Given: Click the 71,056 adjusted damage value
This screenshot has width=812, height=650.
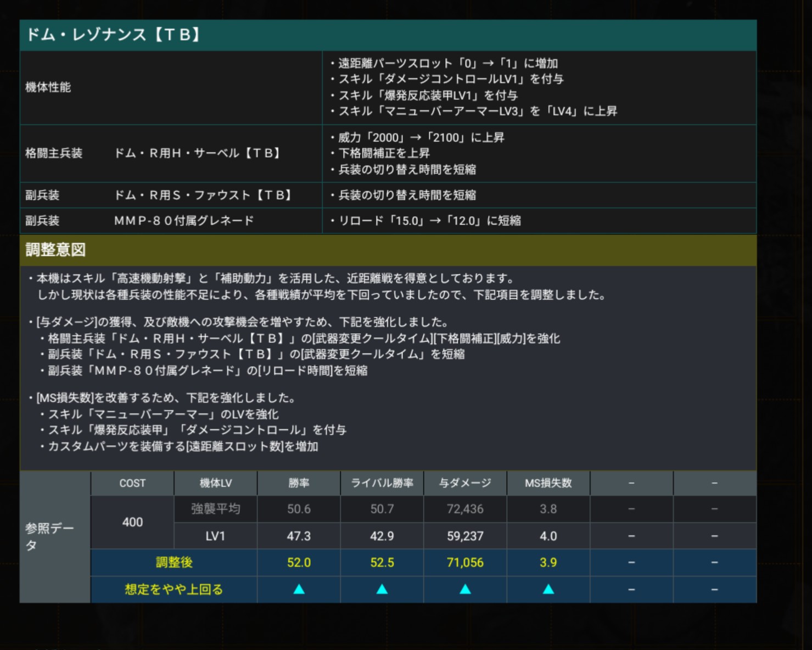Looking at the screenshot, I should point(465,562).
